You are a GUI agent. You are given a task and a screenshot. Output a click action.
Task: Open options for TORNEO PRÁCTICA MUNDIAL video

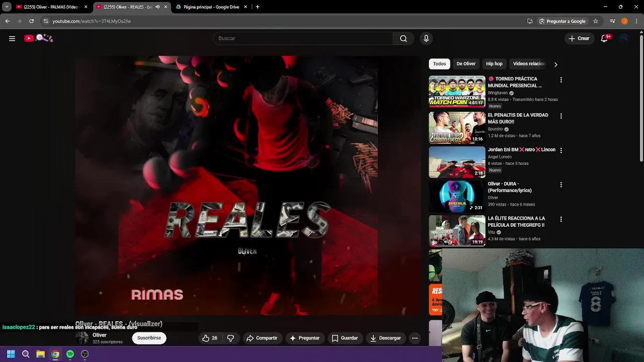(561, 79)
